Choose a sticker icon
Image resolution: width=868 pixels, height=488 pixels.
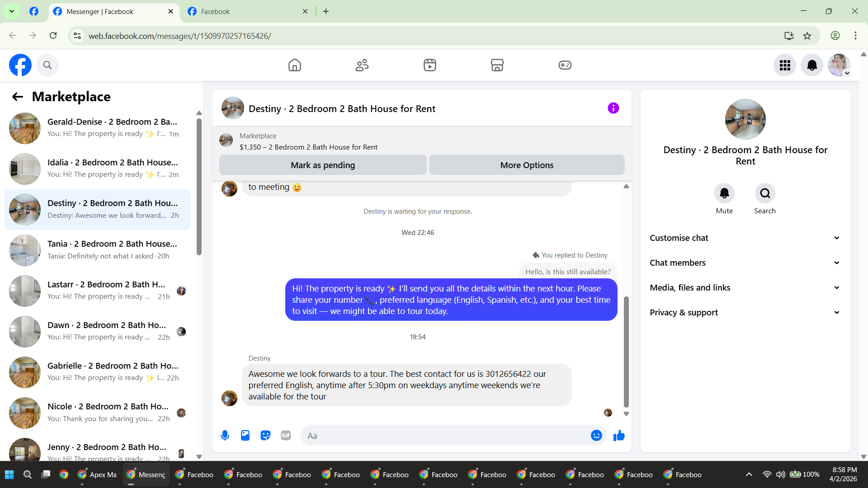[x=265, y=436]
